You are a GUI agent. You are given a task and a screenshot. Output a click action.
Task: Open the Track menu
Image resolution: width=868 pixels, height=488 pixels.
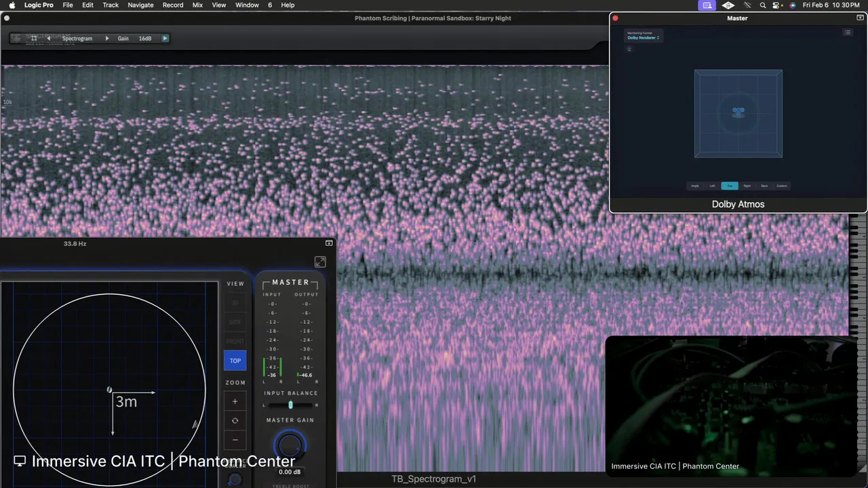click(111, 5)
